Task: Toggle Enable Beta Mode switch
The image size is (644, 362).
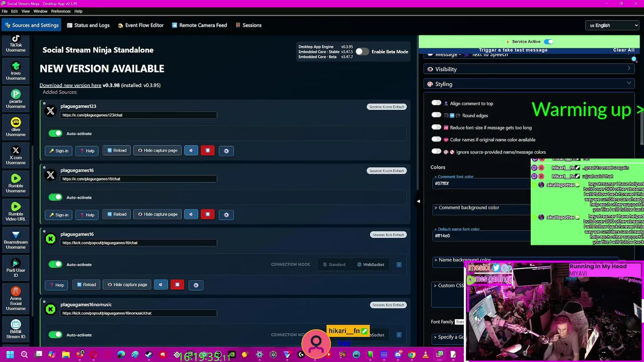Action: 362,52
